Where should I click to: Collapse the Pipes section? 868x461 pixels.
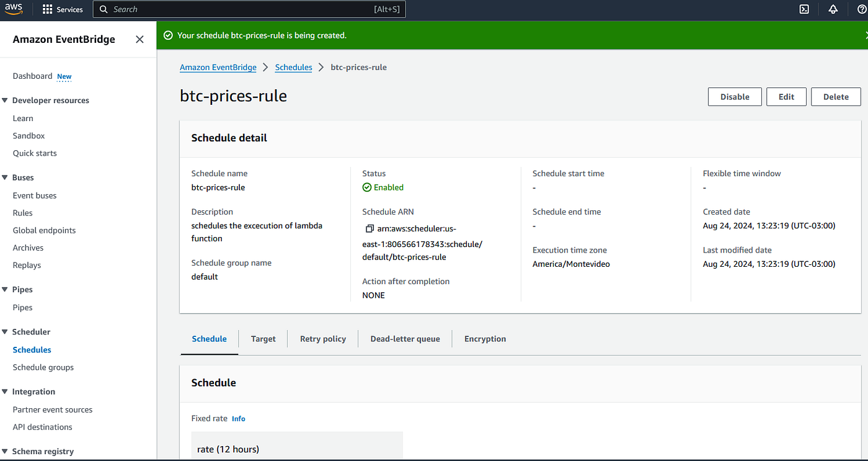coord(5,290)
